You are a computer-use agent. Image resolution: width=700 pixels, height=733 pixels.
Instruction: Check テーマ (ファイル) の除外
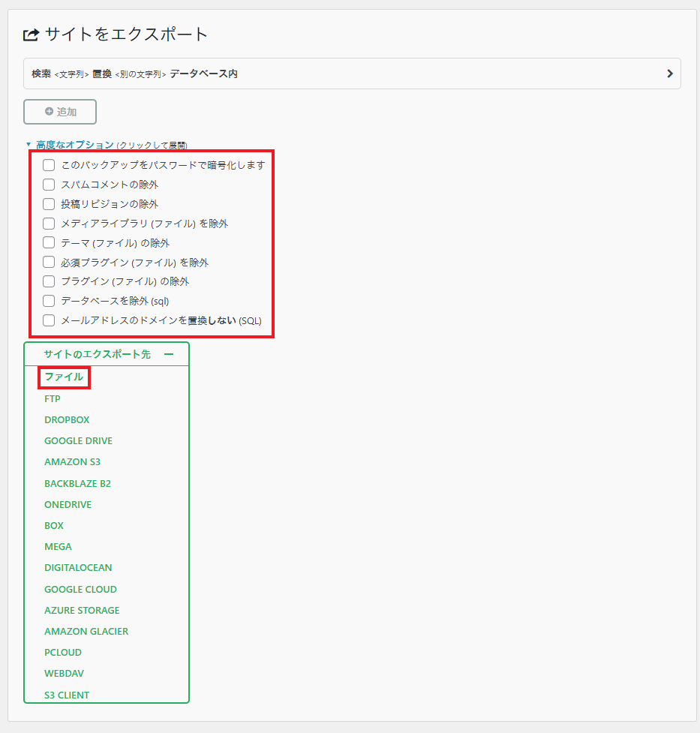coord(49,242)
